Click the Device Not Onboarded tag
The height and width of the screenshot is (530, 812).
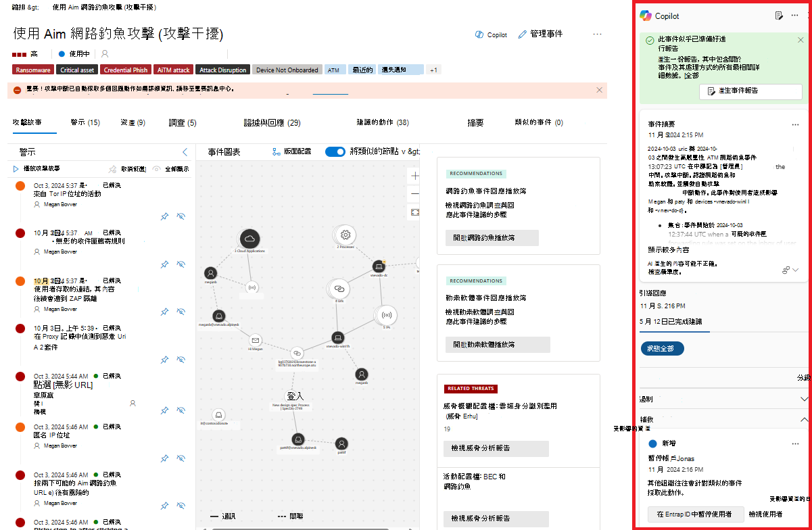[287, 70]
